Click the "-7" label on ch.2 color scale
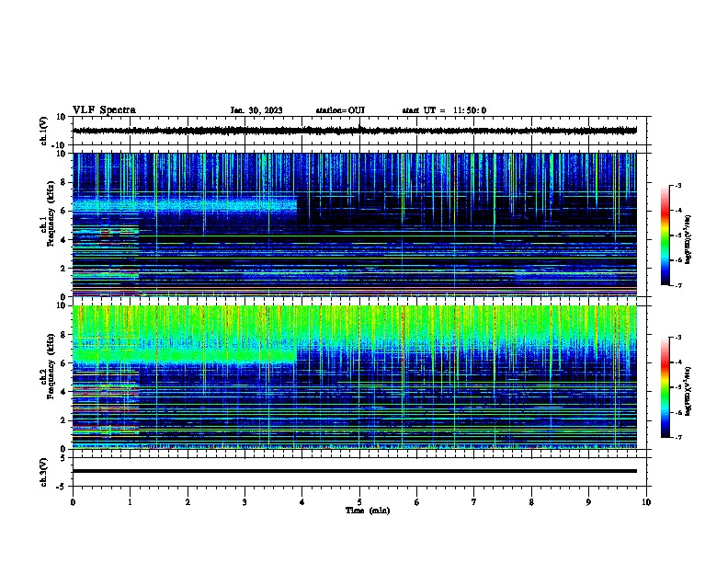The height and width of the screenshot is (563, 728). [x=677, y=437]
